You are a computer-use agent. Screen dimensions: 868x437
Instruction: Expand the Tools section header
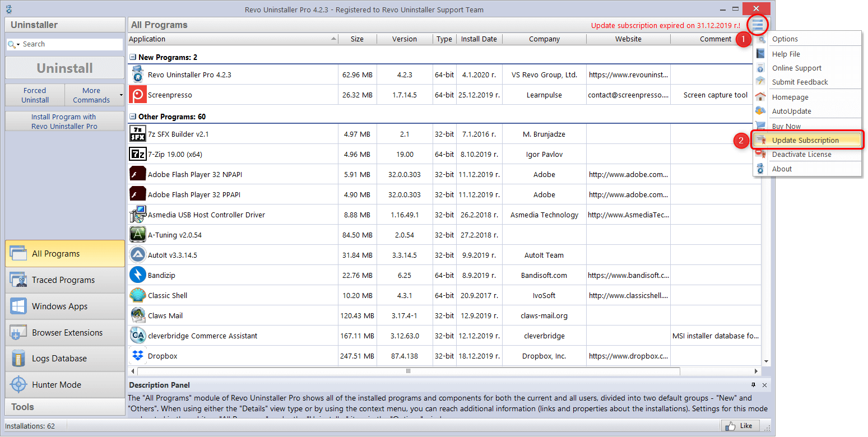[65, 407]
